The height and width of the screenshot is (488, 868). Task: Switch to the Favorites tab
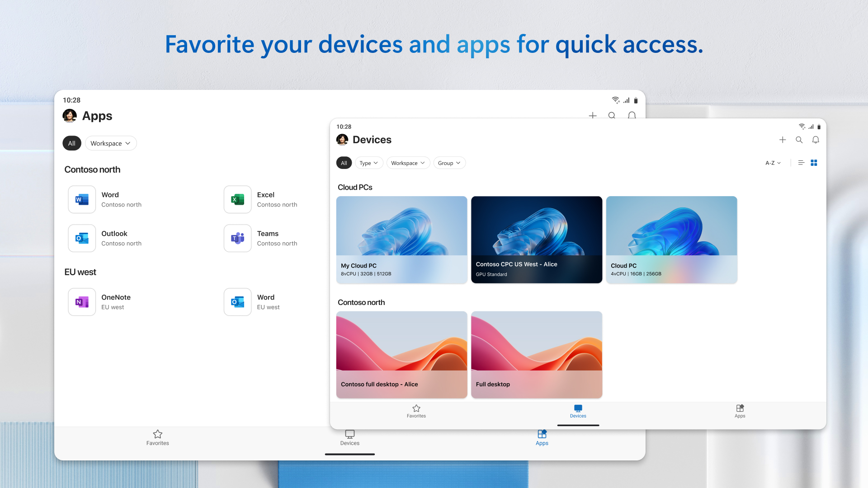coord(416,411)
